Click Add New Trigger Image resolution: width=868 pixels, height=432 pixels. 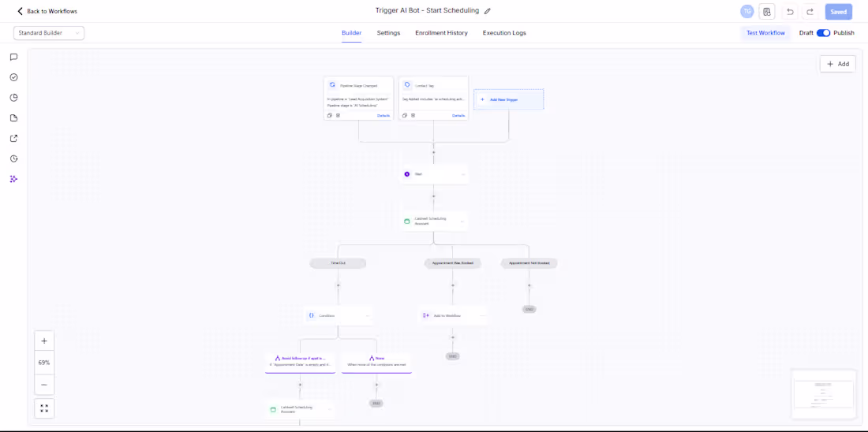coord(509,99)
